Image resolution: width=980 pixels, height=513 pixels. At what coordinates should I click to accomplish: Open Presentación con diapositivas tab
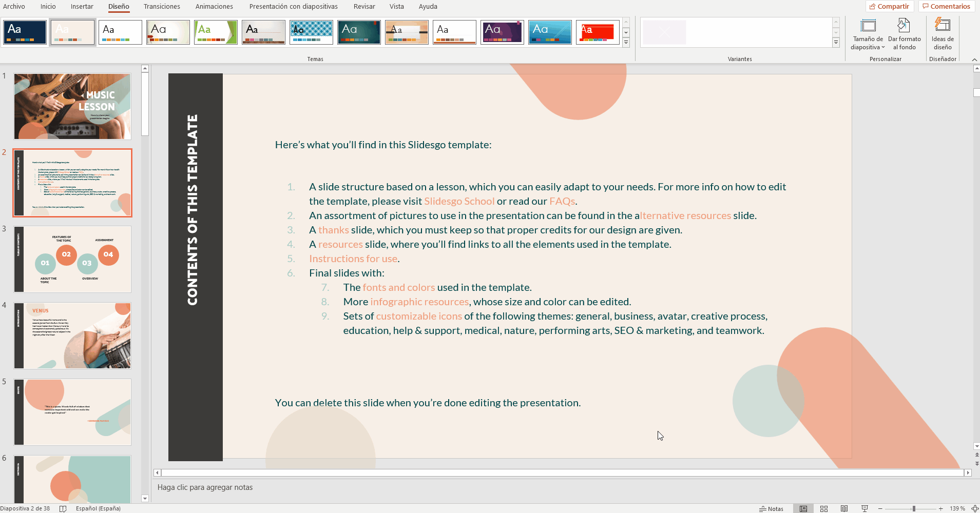(294, 6)
